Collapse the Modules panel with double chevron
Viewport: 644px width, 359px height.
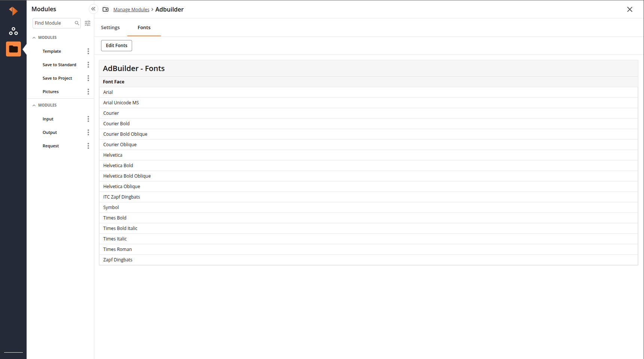point(93,9)
